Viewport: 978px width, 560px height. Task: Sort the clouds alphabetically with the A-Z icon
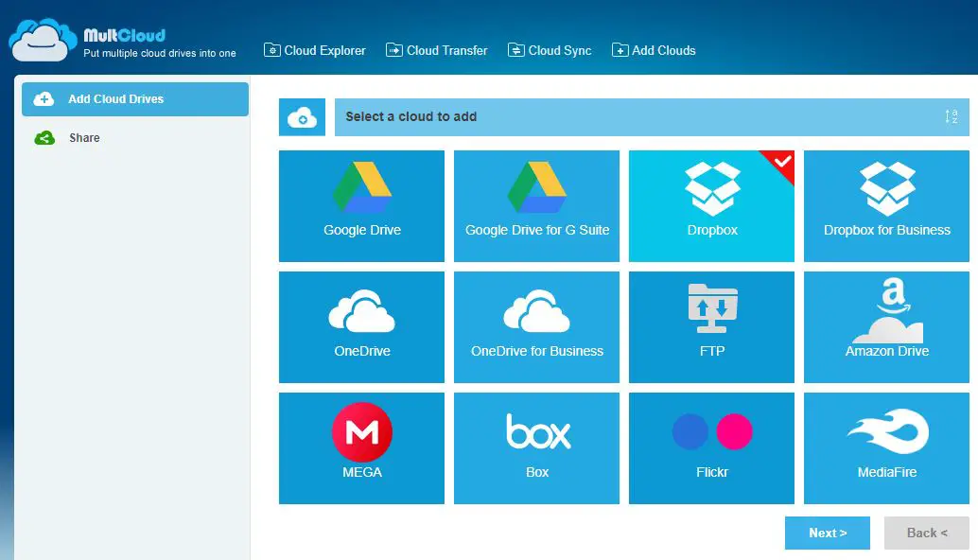952,116
